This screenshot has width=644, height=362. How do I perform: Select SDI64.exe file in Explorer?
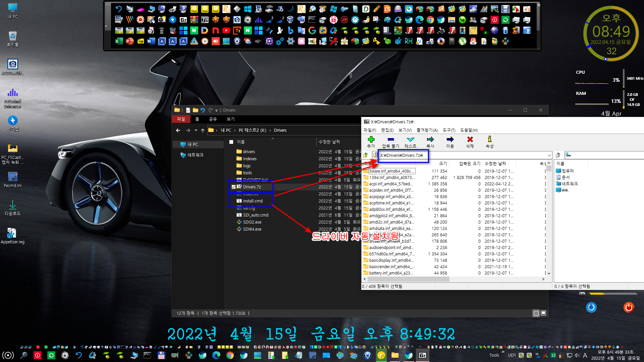pyautogui.click(x=252, y=229)
